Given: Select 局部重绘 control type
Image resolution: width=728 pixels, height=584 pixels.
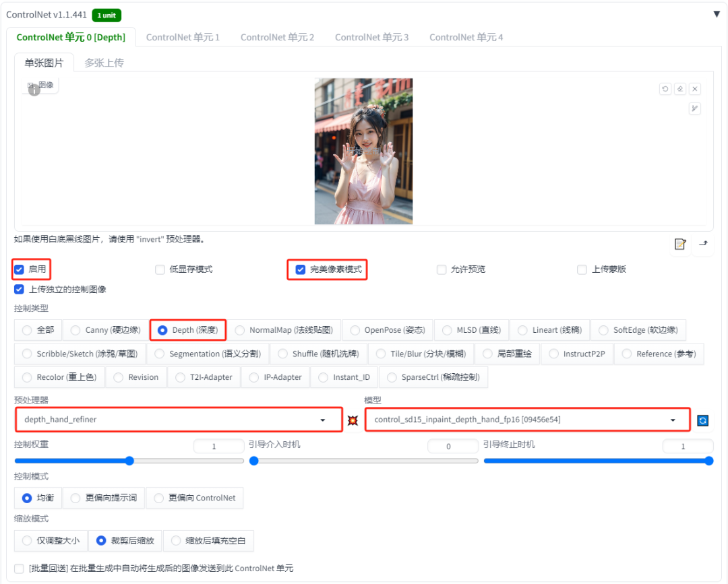Looking at the screenshot, I should (x=507, y=354).
